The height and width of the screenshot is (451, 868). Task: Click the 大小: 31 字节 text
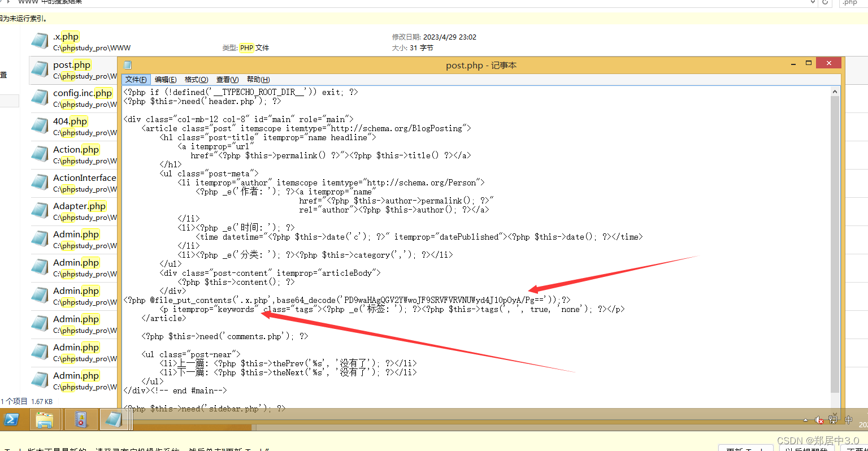413,48
